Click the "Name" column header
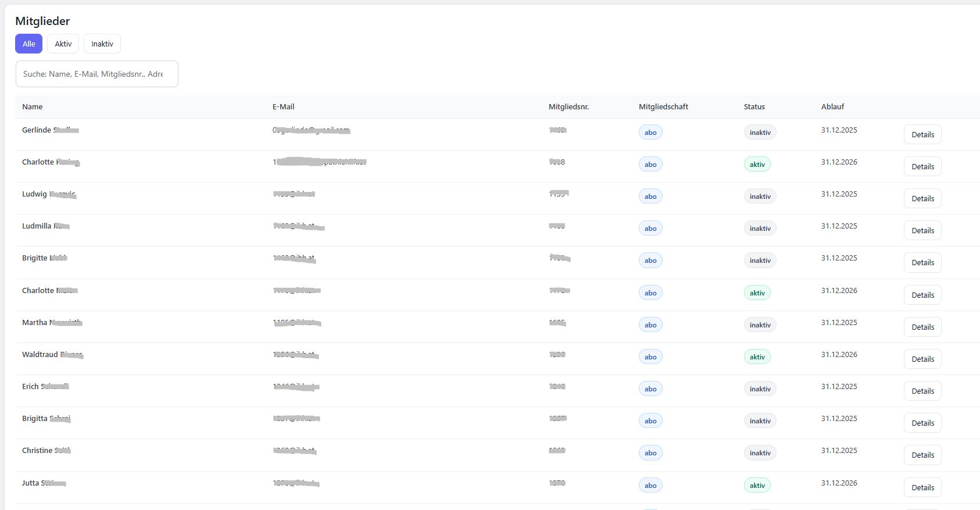This screenshot has height=510, width=980. point(33,106)
